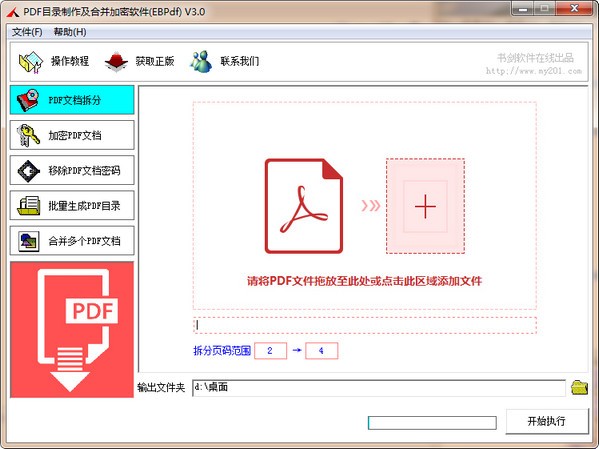This screenshot has width=599, height=449.
Task: Minimize the EBPdf window
Action: pos(523,9)
